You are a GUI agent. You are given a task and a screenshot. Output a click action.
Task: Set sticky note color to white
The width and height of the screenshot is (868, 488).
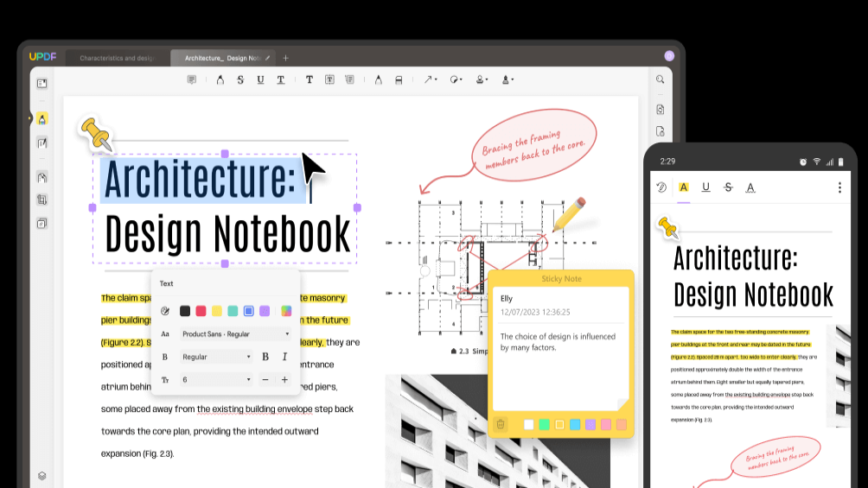(528, 424)
